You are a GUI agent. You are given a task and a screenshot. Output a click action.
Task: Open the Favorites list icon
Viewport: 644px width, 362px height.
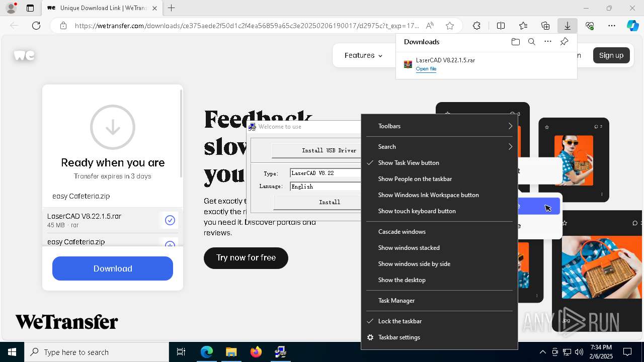523,26
